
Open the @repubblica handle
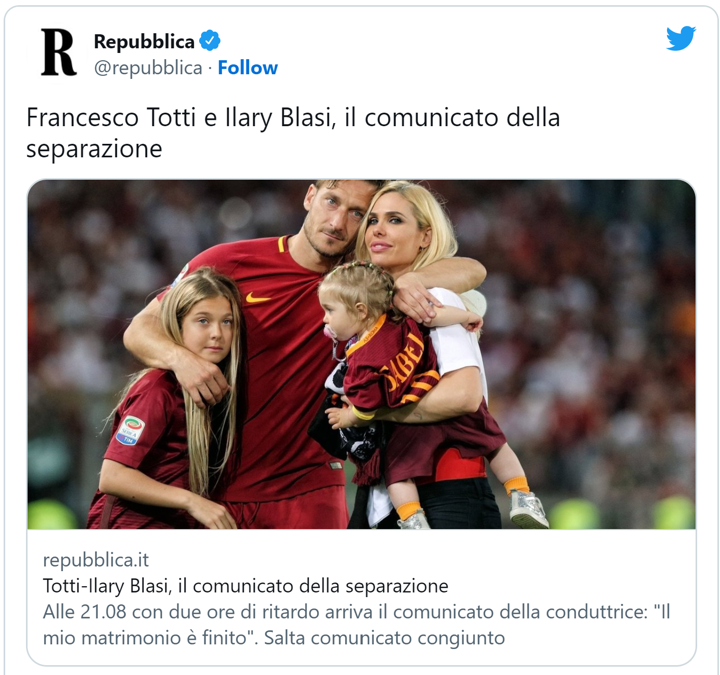148,68
